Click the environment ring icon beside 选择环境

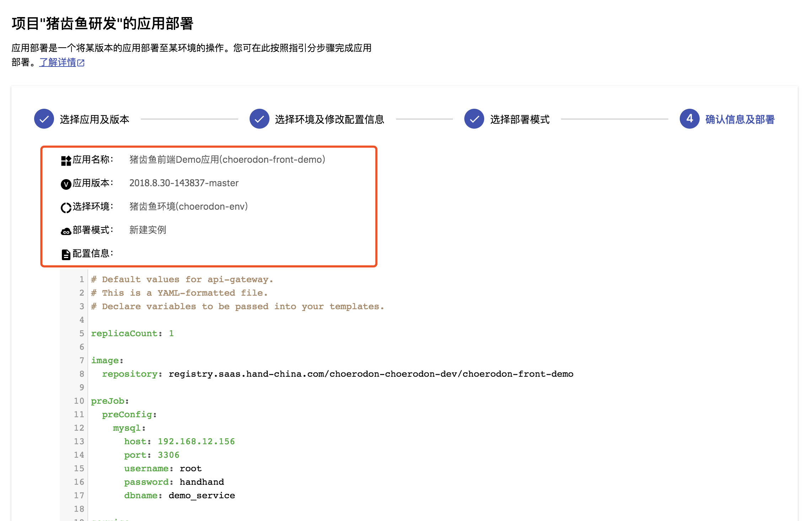click(66, 208)
